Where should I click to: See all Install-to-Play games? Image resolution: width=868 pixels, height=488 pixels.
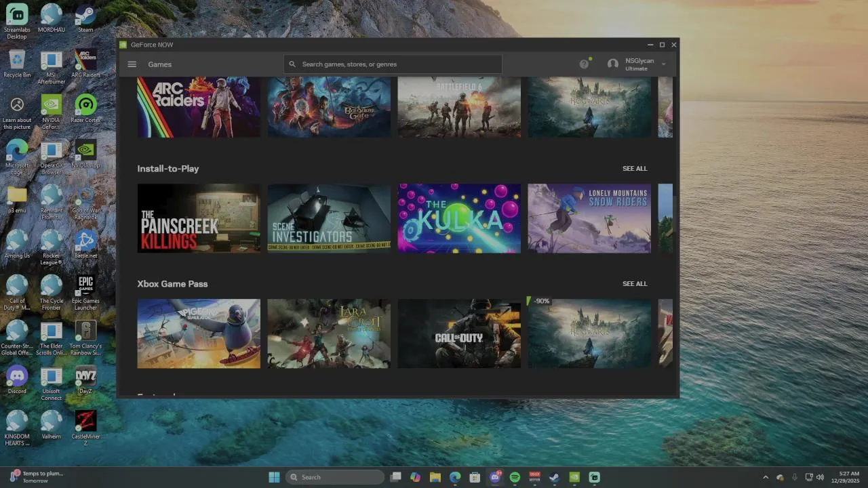click(x=635, y=169)
